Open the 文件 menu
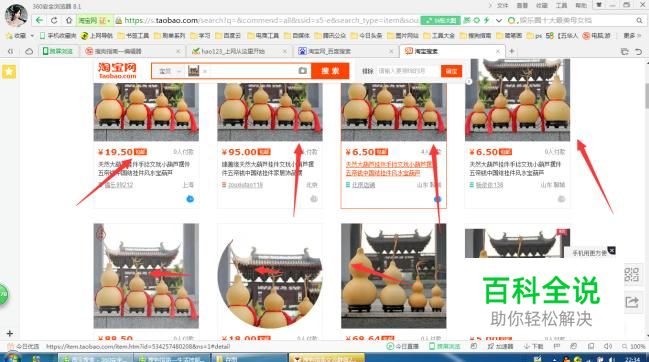Screen dimensions: 649x362 502,5
